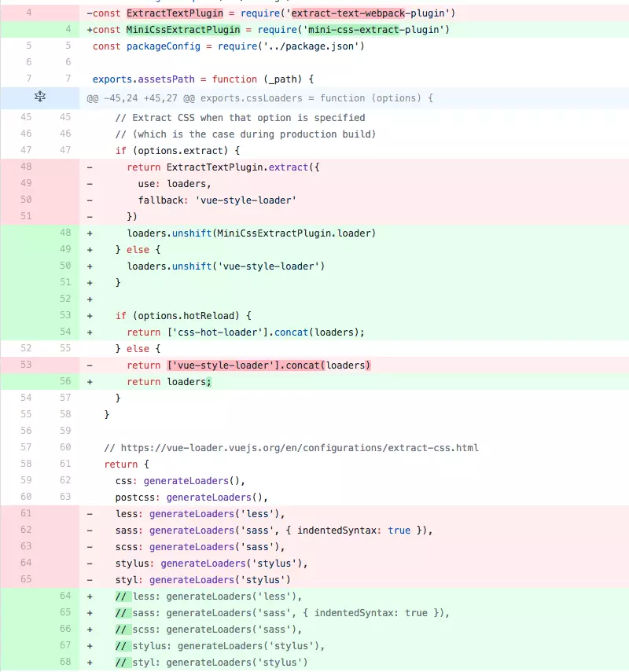The width and height of the screenshot is (629, 672).
Task: Click '} else {' on unchanged line 55
Action: point(138,349)
